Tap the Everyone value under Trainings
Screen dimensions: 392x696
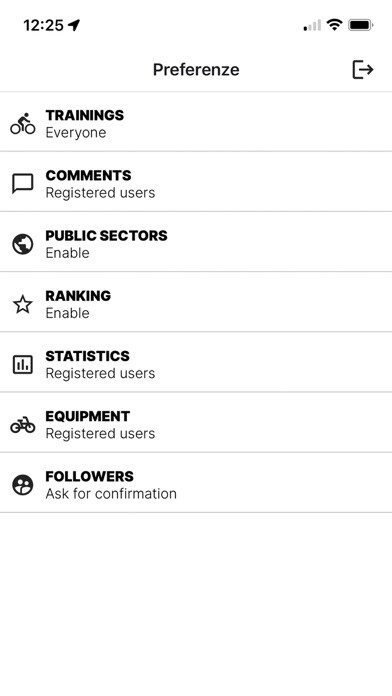[x=76, y=133]
